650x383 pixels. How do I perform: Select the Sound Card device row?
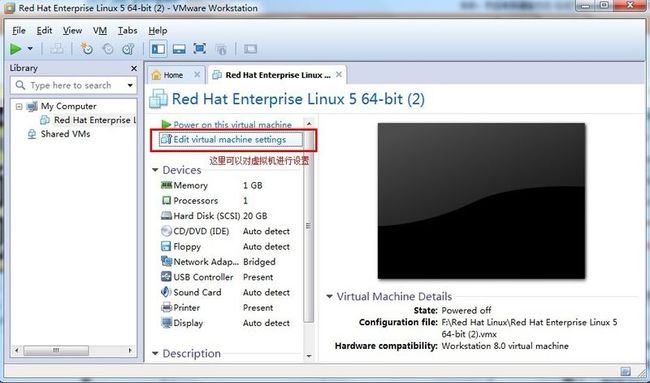[227, 293]
